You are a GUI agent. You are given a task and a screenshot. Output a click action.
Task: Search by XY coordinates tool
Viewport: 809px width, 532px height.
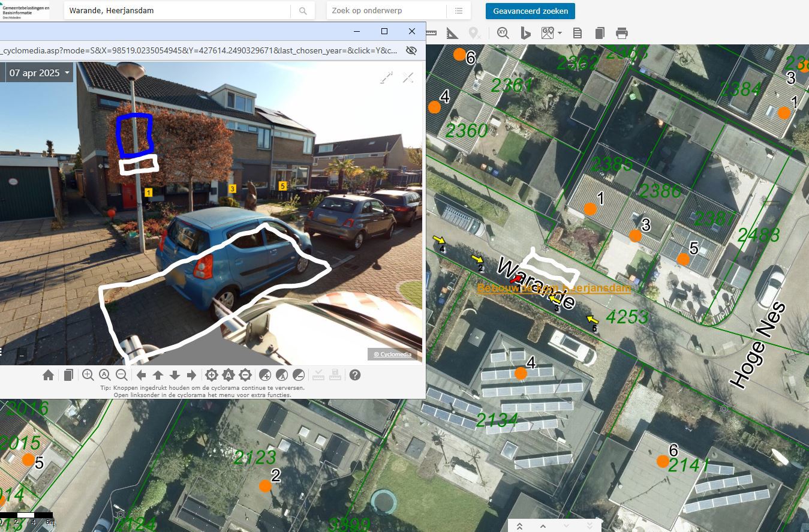pyautogui.click(x=503, y=34)
